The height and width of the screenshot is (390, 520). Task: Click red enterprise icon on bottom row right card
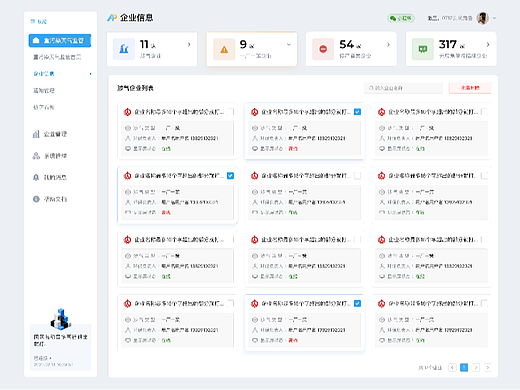pyautogui.click(x=381, y=304)
